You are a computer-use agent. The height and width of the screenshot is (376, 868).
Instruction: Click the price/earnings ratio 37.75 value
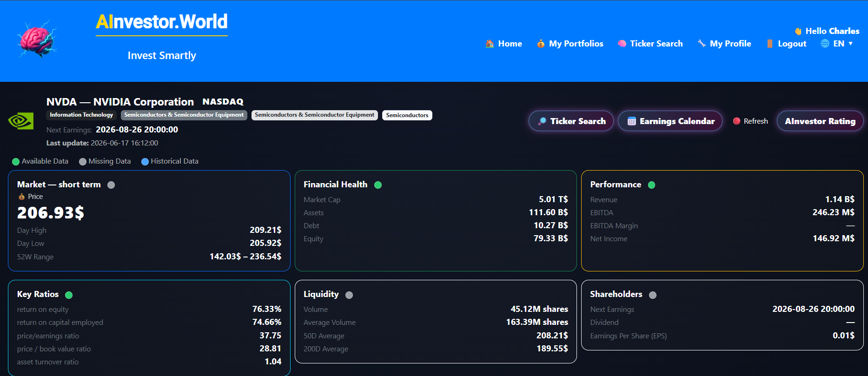(271, 336)
